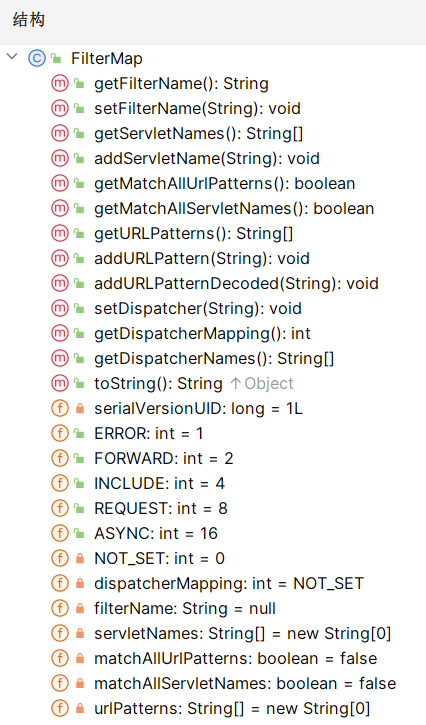Click the 结构 panel title
This screenshot has width=426, height=725.
pos(29,20)
